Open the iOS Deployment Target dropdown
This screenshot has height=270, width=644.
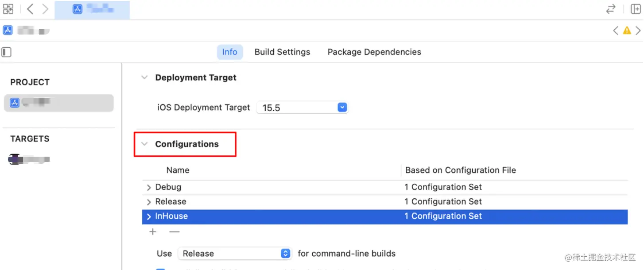point(342,108)
